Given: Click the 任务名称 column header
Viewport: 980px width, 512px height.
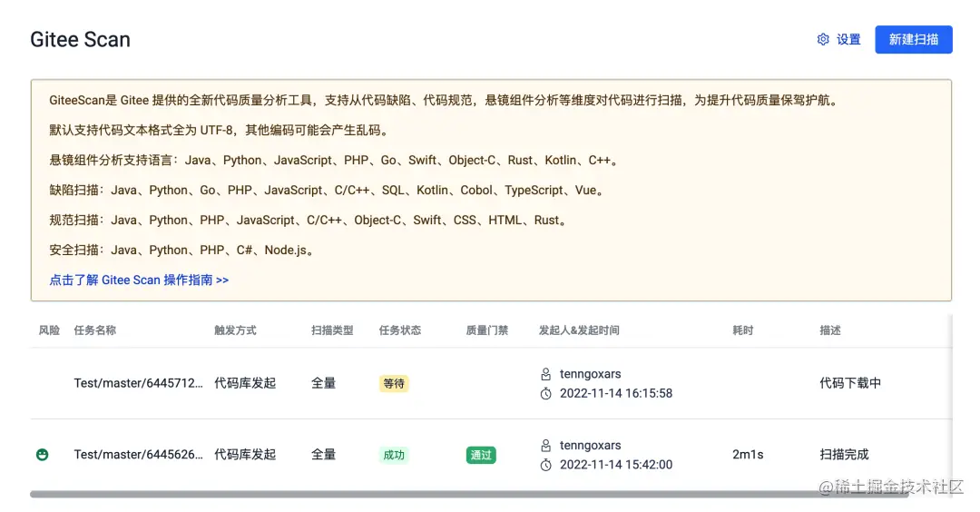Looking at the screenshot, I should [x=95, y=330].
